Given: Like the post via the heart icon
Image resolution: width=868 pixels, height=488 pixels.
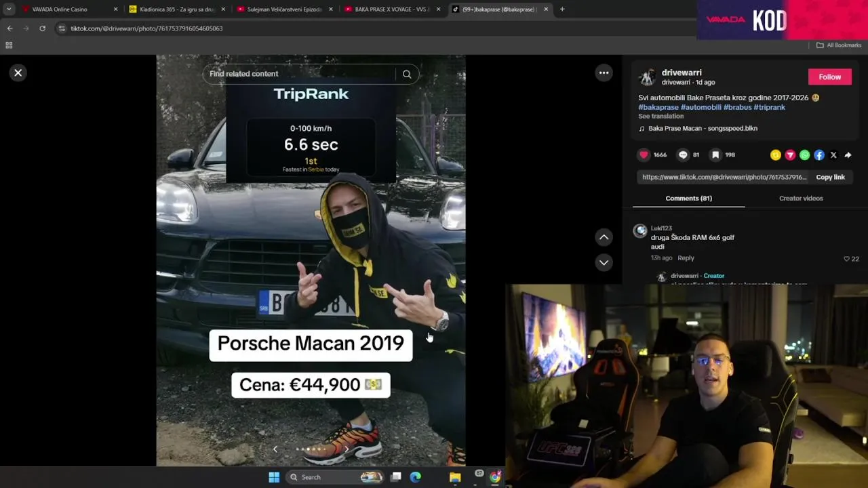Looking at the screenshot, I should 644,155.
